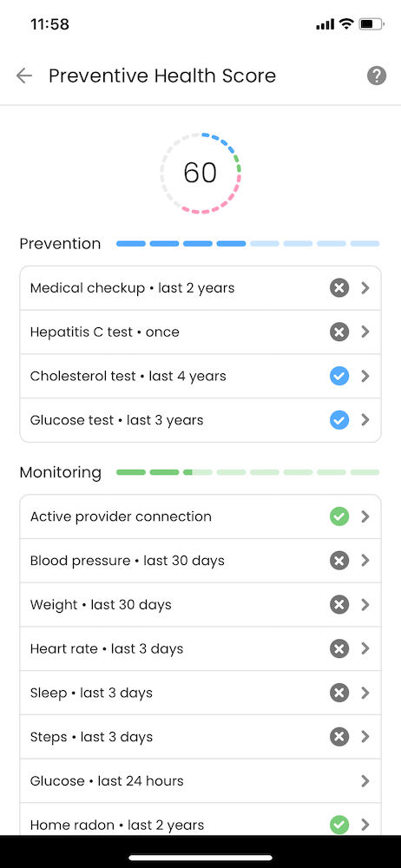The image size is (401, 868).
Task: Expand Home radon row chevron
Action: [365, 825]
